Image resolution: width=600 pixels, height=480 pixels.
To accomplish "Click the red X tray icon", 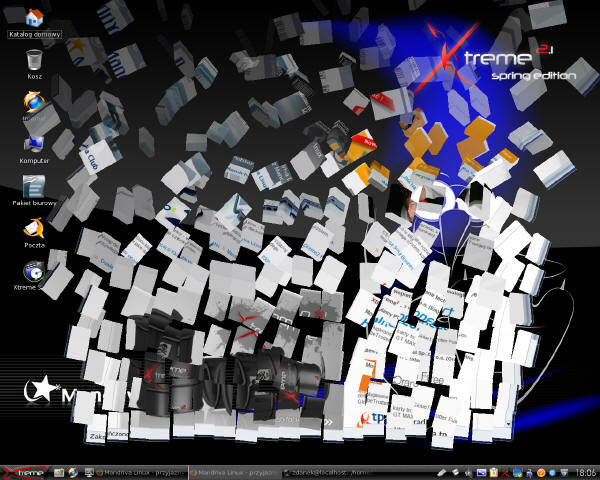I will (505, 473).
